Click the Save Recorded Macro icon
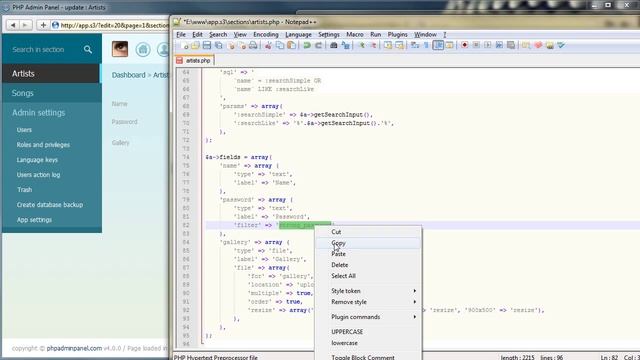Screen dimensions: 640x360 511,45
